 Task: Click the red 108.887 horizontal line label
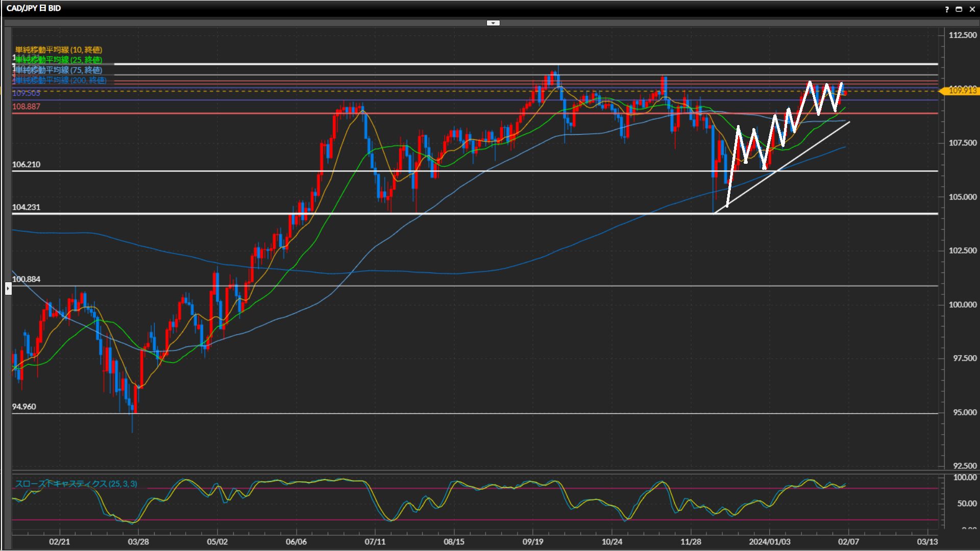[x=27, y=107]
